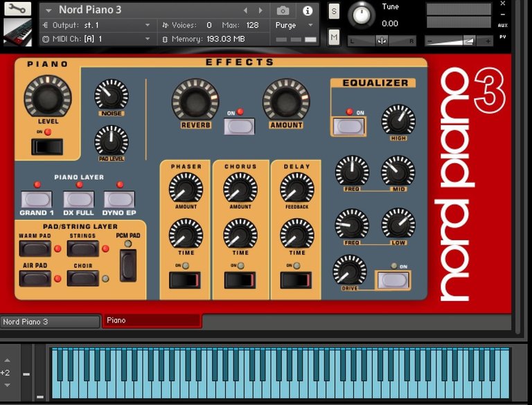Click the volume minus button
The height and width of the screenshot is (405, 532).
(430, 42)
